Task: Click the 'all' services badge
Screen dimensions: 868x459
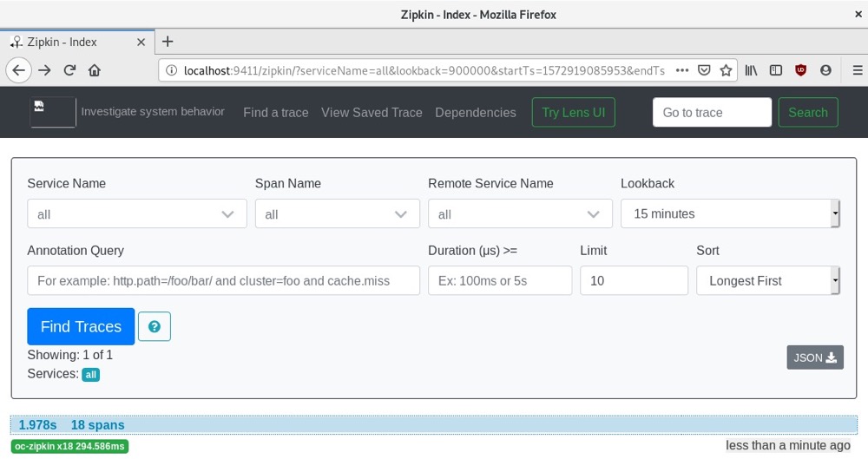Action: coord(91,375)
